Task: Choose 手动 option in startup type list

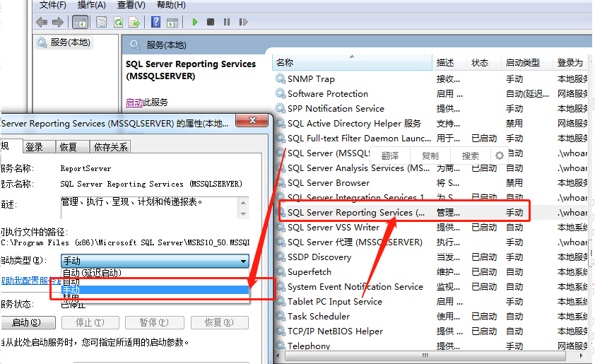Action: [x=155, y=290]
